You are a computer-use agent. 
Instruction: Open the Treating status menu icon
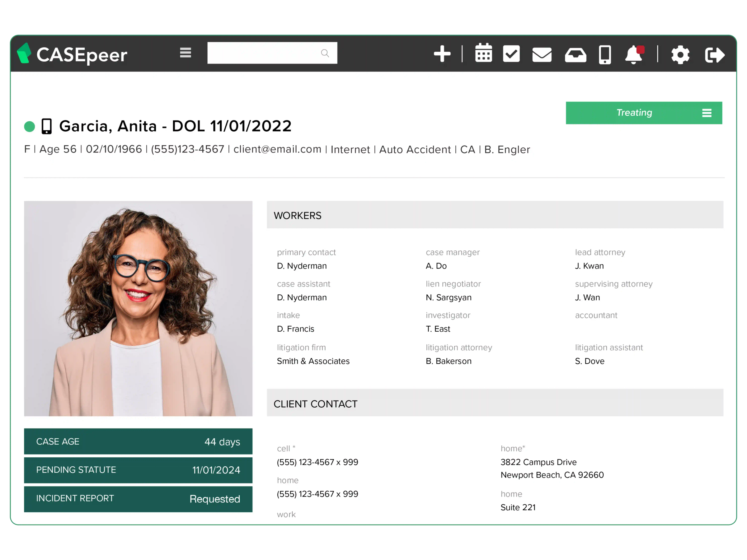tap(707, 113)
